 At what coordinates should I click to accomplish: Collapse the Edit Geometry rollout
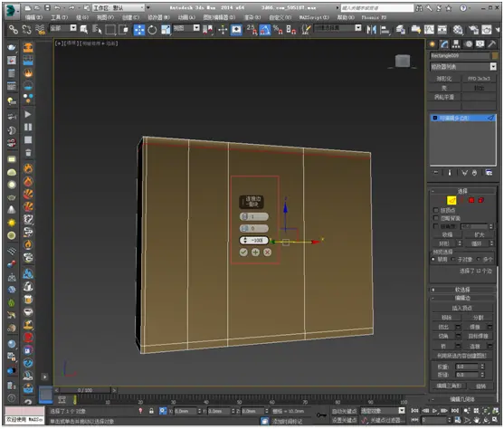click(462, 399)
